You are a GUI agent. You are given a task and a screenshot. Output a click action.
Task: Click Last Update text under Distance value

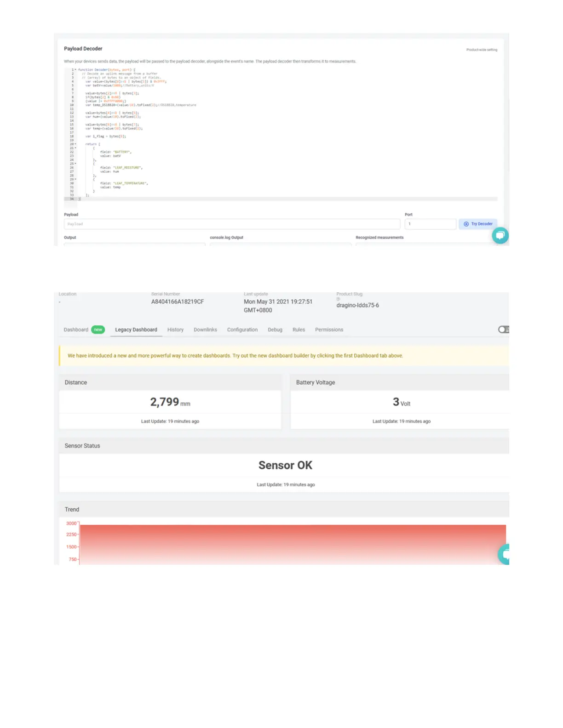pos(170,421)
